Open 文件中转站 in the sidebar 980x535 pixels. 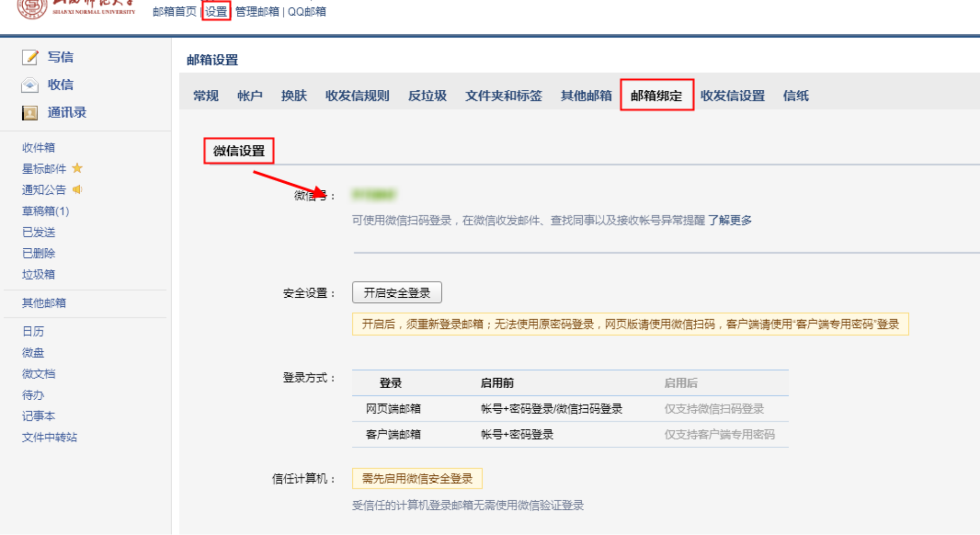pyautogui.click(x=49, y=437)
